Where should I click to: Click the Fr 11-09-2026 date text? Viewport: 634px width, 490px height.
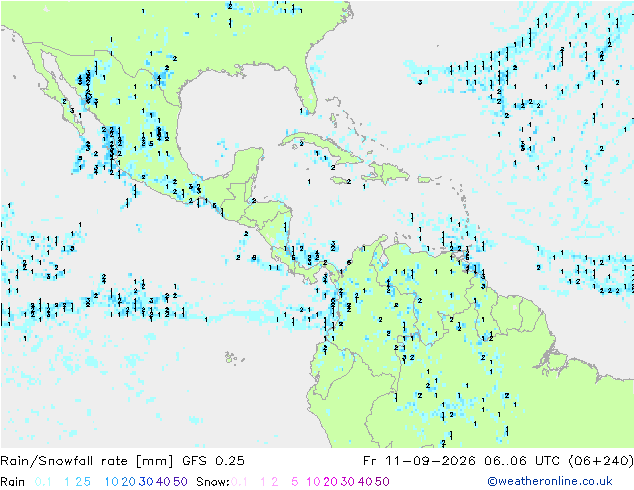[419, 460]
